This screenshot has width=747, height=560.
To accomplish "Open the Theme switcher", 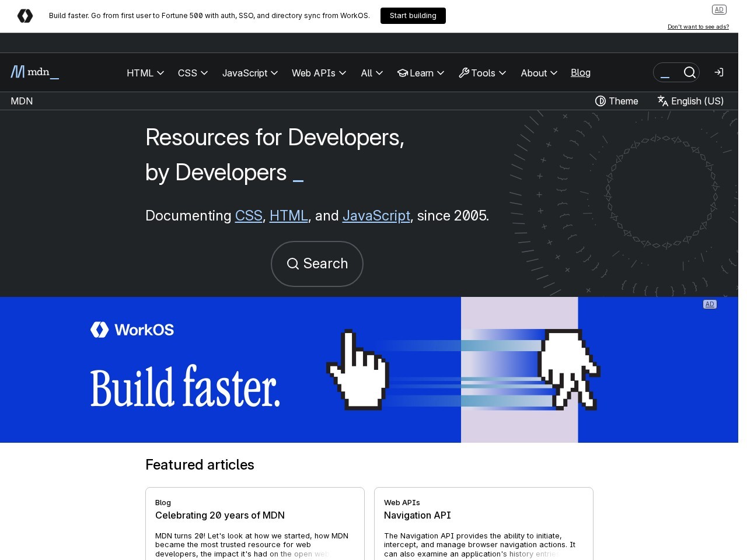I will 616,101.
